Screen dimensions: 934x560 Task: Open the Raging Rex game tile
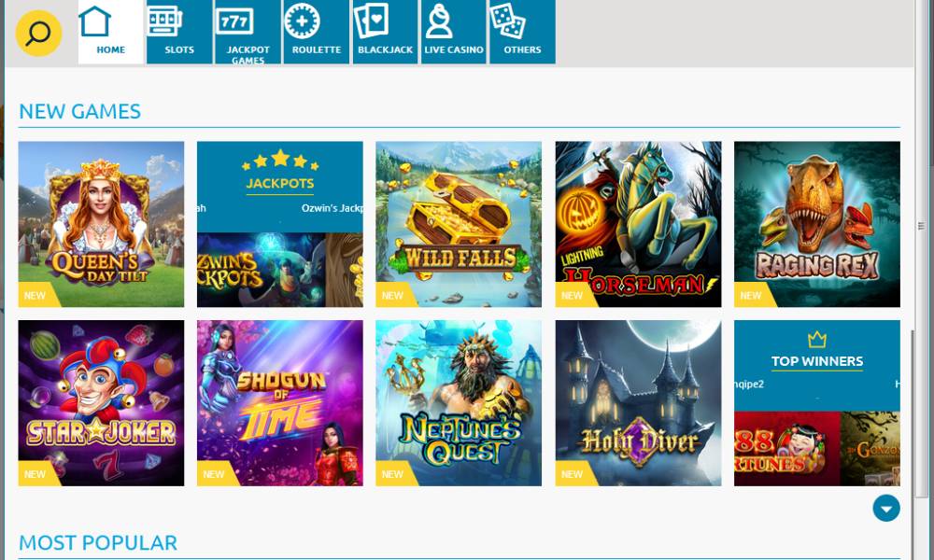coord(816,224)
